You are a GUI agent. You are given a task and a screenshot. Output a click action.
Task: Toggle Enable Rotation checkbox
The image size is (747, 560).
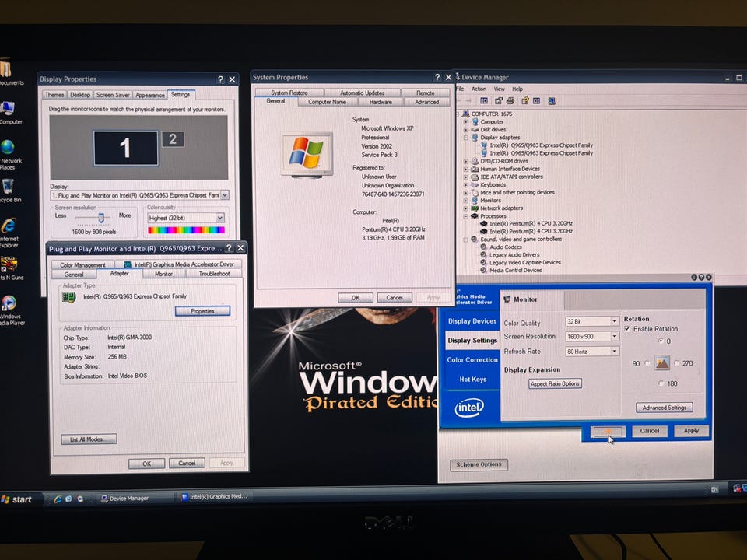pyautogui.click(x=627, y=328)
